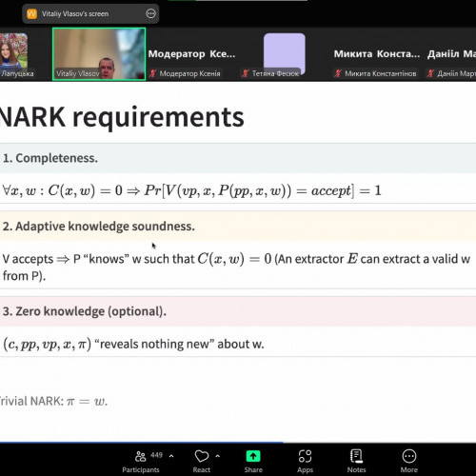Screen dimensions: 476x476
Task: Click the Vitaliy Vlasov's screen label
Action: coord(75,14)
